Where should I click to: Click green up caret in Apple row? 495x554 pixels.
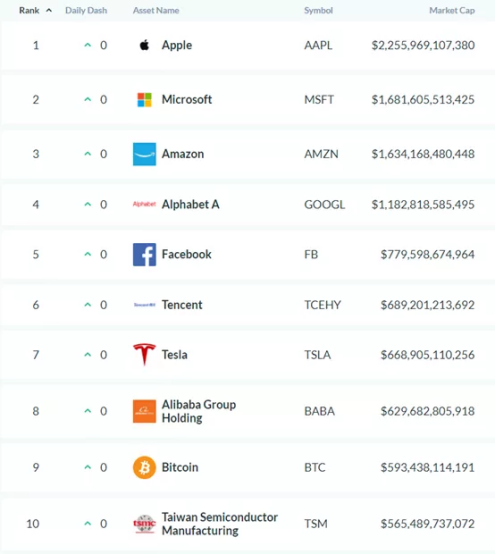88,45
